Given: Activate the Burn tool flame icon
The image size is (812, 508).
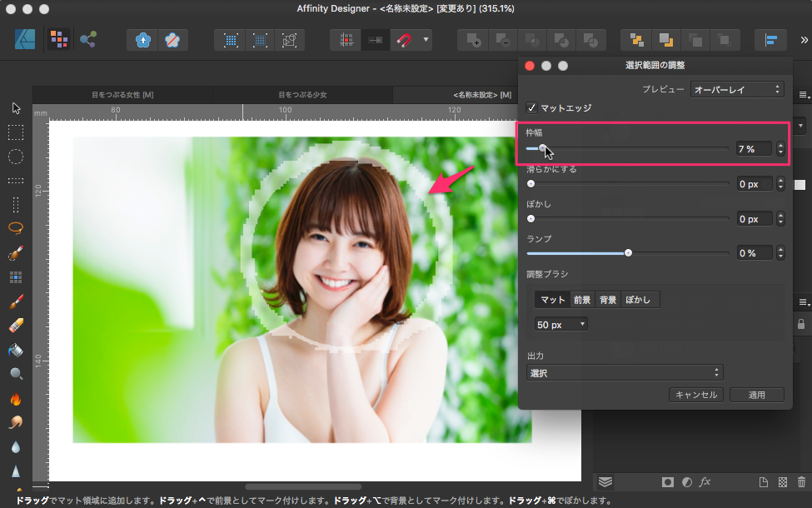Looking at the screenshot, I should coord(16,398).
